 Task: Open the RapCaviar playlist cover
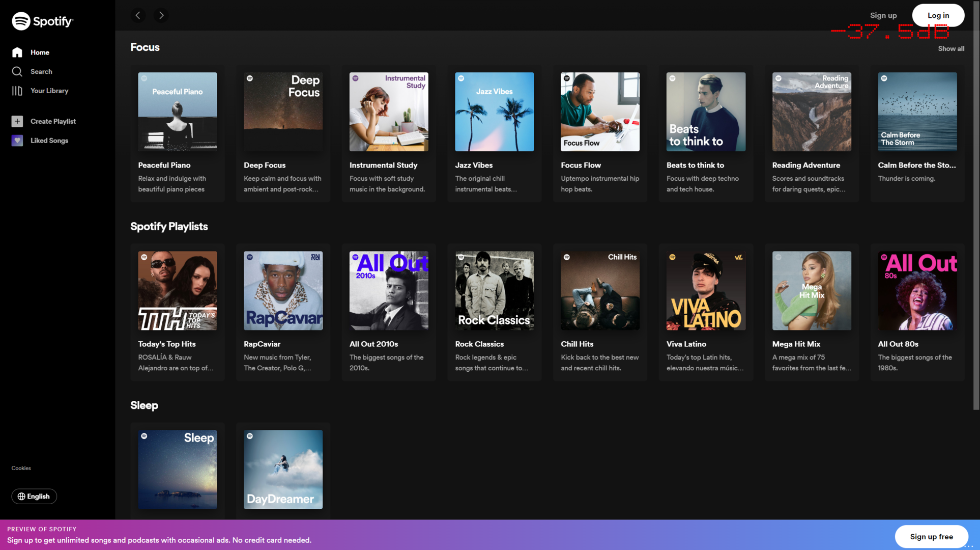283,290
